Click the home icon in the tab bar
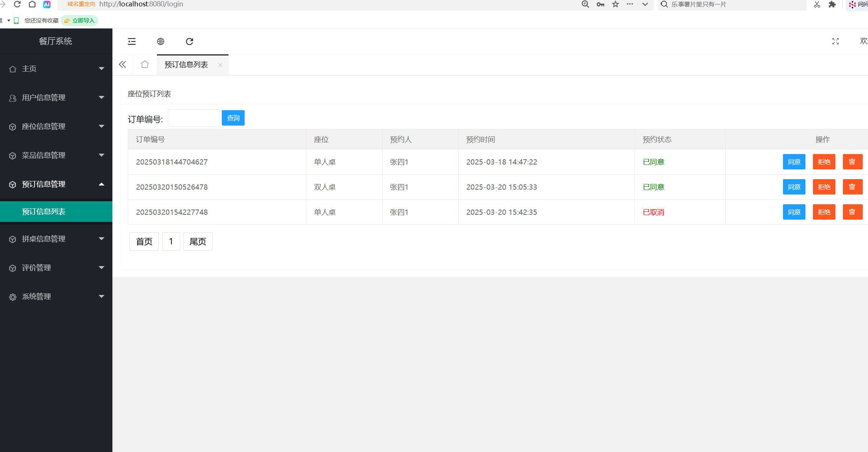This screenshot has height=452, width=868. pos(145,64)
